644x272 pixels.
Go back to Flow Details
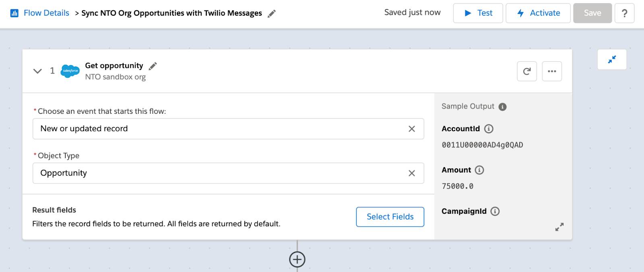pos(46,13)
